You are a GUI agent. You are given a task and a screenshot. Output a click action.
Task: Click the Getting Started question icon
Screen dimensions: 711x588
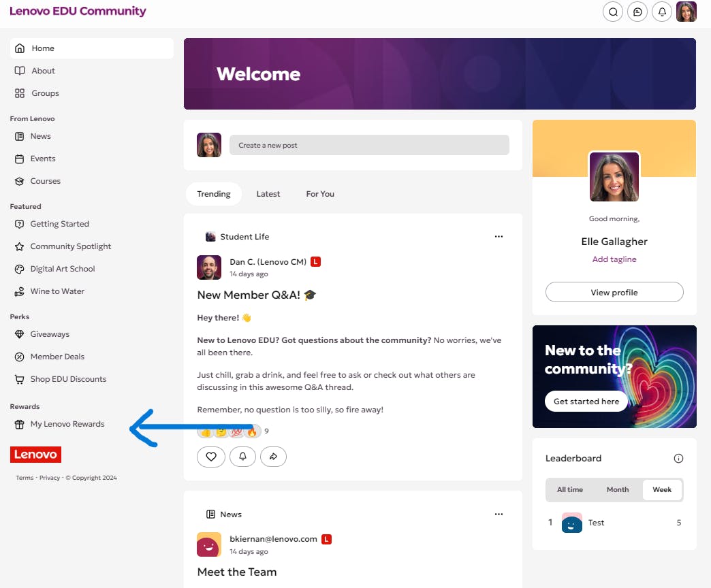click(20, 224)
